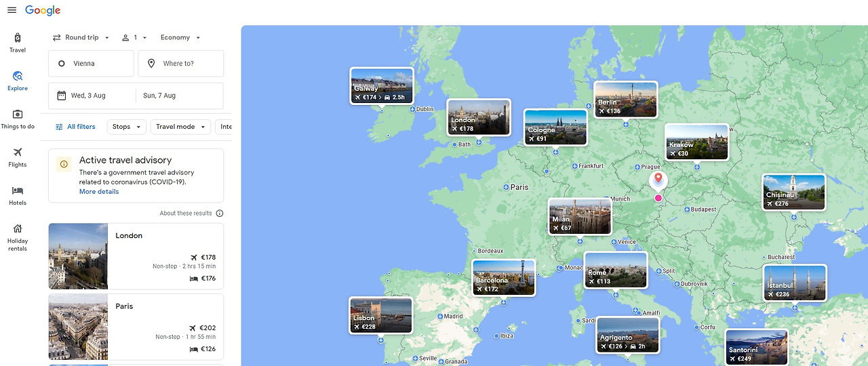Select the Istanbul map card

point(795,283)
